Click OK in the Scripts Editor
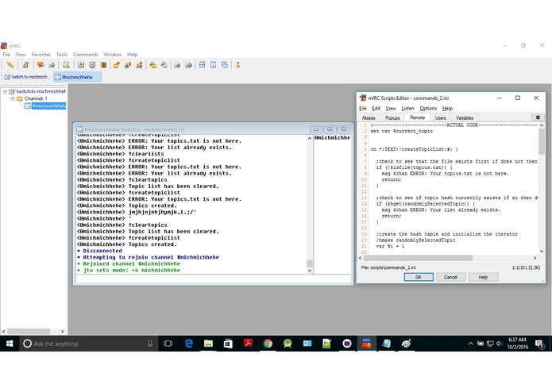The width and height of the screenshot is (552, 392). (419, 277)
